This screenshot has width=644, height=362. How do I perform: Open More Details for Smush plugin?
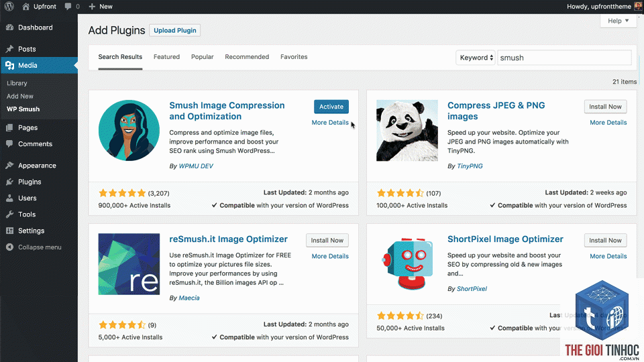pyautogui.click(x=330, y=122)
